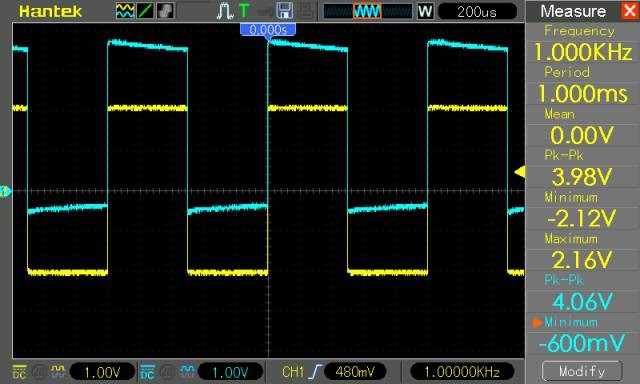Close the Measure panel with X
This screenshot has width=640, height=384.
pyautogui.click(x=630, y=11)
